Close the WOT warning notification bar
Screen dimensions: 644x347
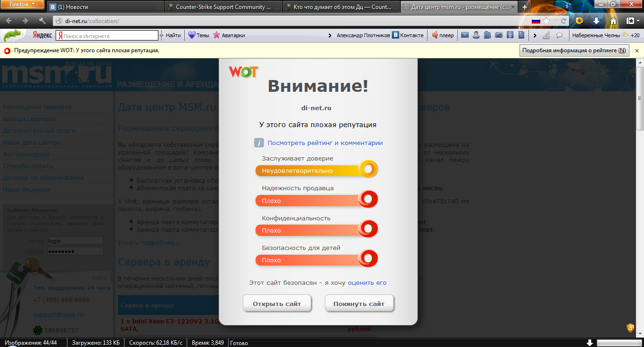coord(637,50)
